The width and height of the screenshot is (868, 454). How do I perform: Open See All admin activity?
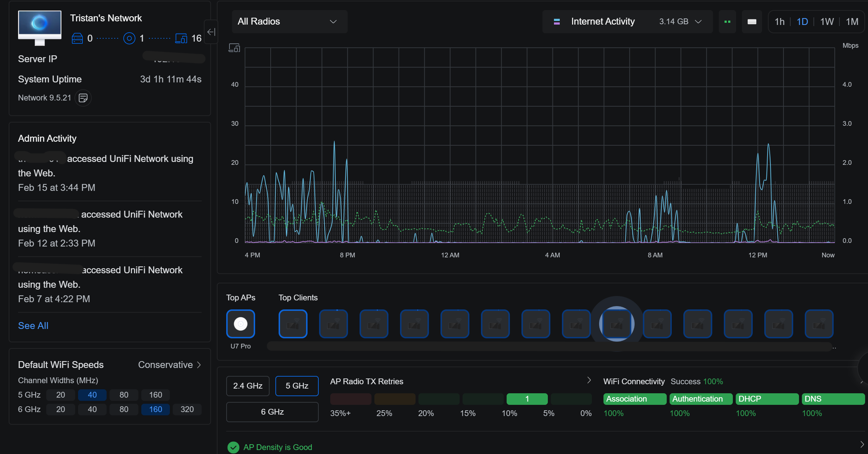pyautogui.click(x=33, y=325)
